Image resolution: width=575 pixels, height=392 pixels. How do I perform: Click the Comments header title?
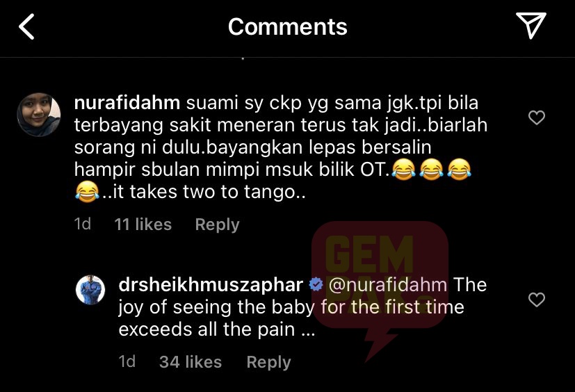(x=288, y=27)
